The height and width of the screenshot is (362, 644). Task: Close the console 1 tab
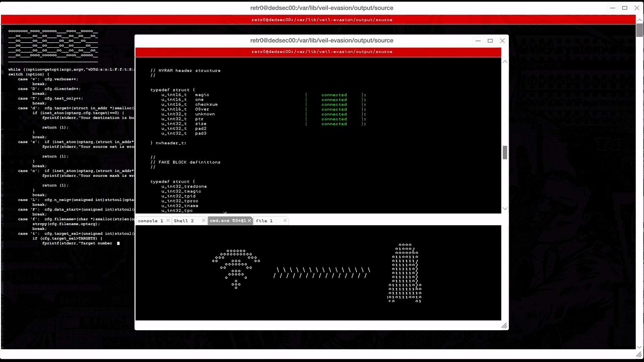(x=168, y=221)
